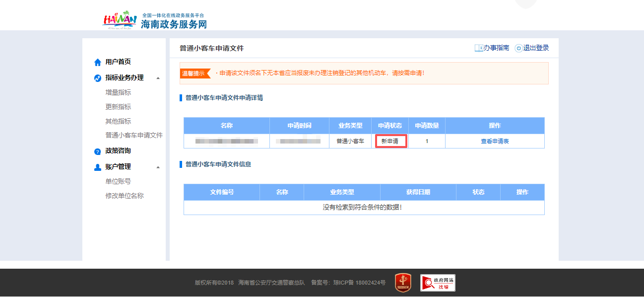Click the home icon beside 用户首页
644x297 pixels.
click(x=97, y=62)
